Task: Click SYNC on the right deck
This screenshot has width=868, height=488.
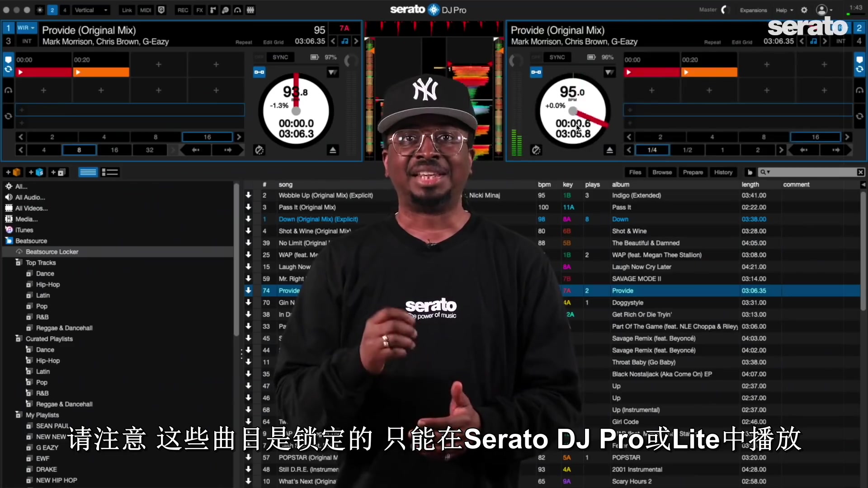Action: click(557, 57)
